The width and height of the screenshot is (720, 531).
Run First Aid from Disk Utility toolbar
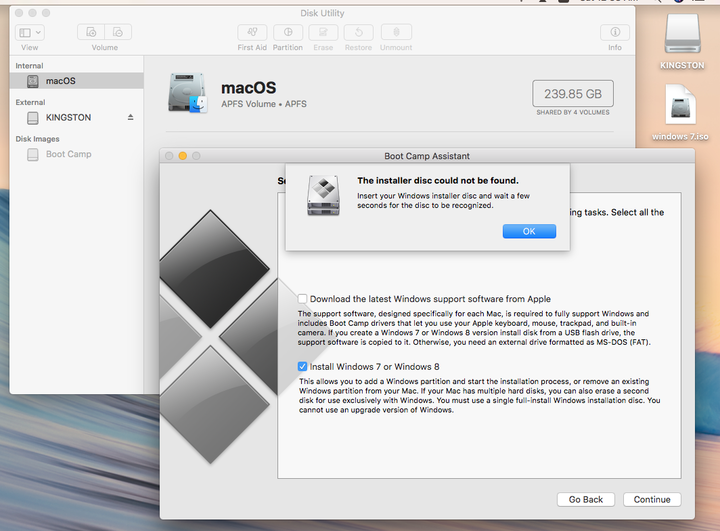(252, 32)
